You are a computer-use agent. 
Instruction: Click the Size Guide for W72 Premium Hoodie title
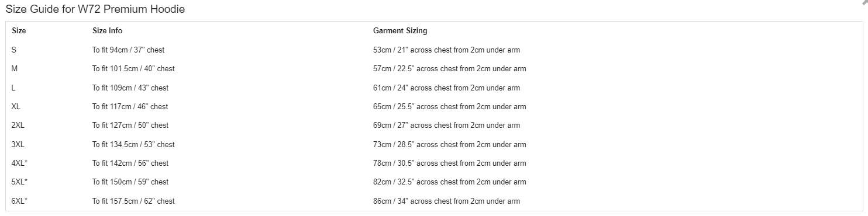[x=95, y=9]
